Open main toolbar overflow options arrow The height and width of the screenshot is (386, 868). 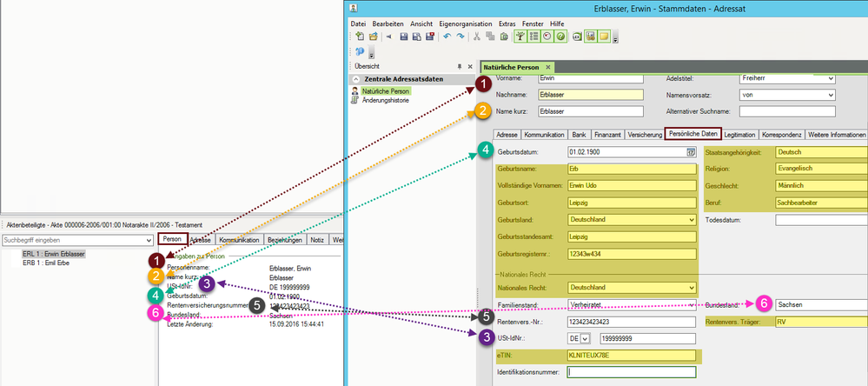click(x=615, y=37)
